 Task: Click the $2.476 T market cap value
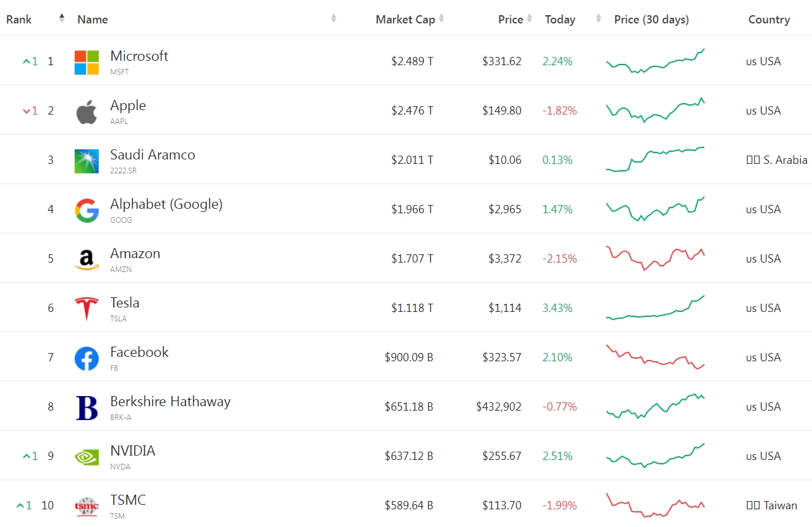412,111
